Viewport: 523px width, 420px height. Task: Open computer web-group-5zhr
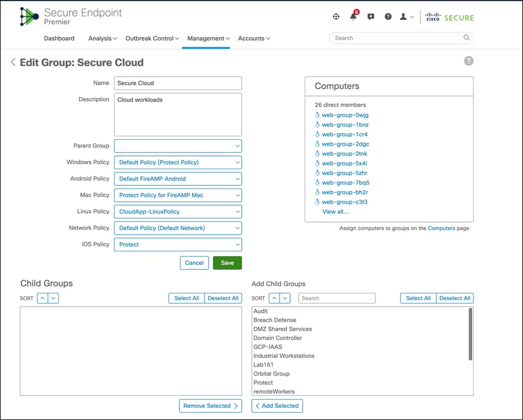pyautogui.click(x=344, y=173)
